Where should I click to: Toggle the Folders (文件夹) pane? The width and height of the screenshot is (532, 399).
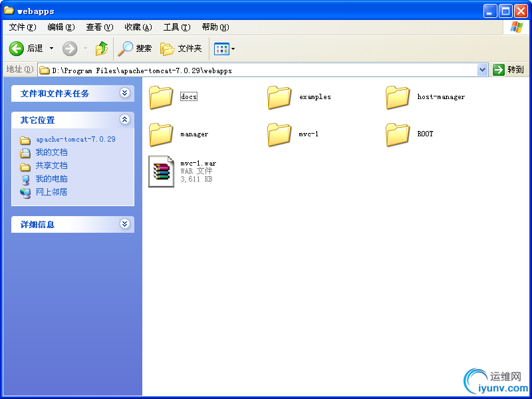point(167,49)
